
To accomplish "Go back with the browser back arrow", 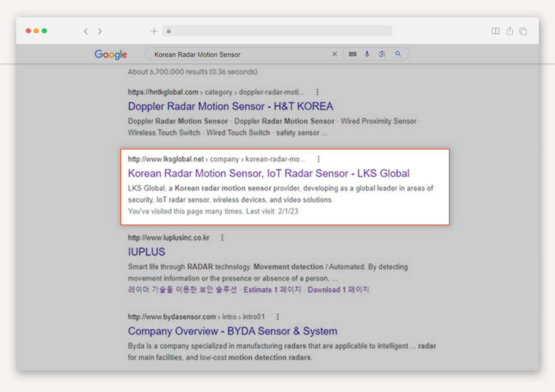I will tap(86, 32).
